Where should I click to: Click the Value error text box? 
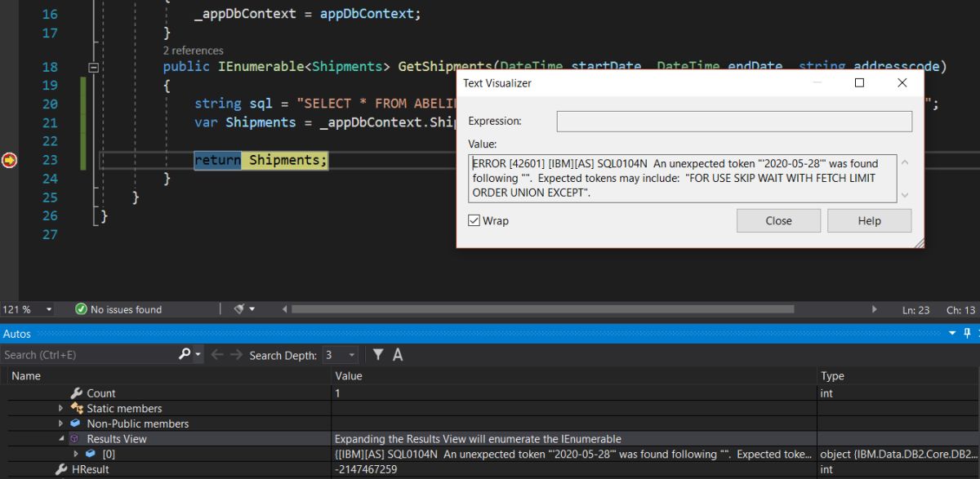point(684,178)
